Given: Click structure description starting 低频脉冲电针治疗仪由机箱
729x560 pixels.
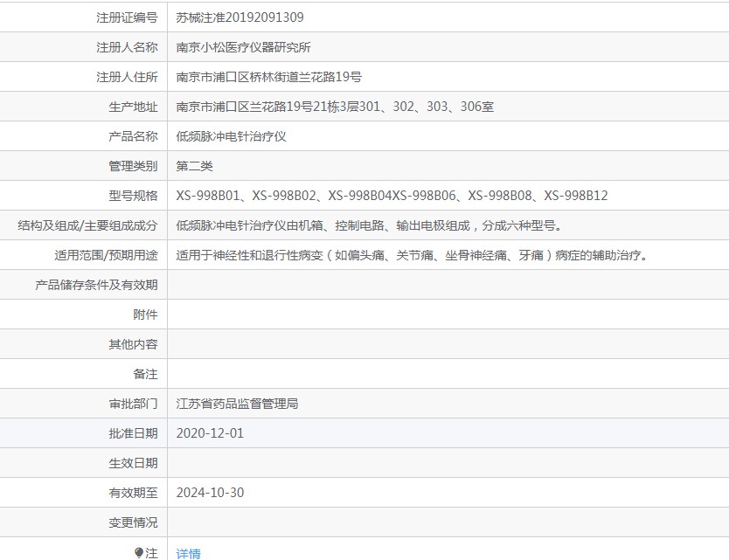Looking at the screenshot, I should 370,225.
